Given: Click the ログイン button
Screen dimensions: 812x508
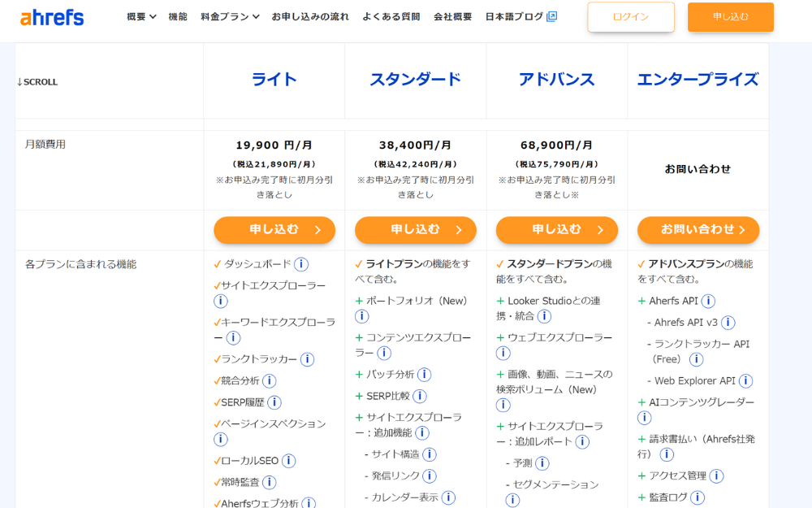Looking at the screenshot, I should [631, 17].
